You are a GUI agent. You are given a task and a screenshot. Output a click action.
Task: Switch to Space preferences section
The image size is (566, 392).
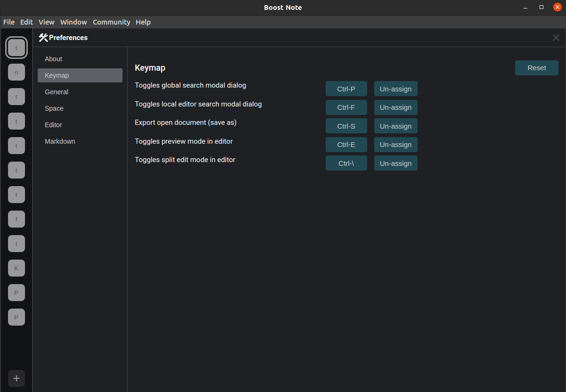tap(80, 108)
